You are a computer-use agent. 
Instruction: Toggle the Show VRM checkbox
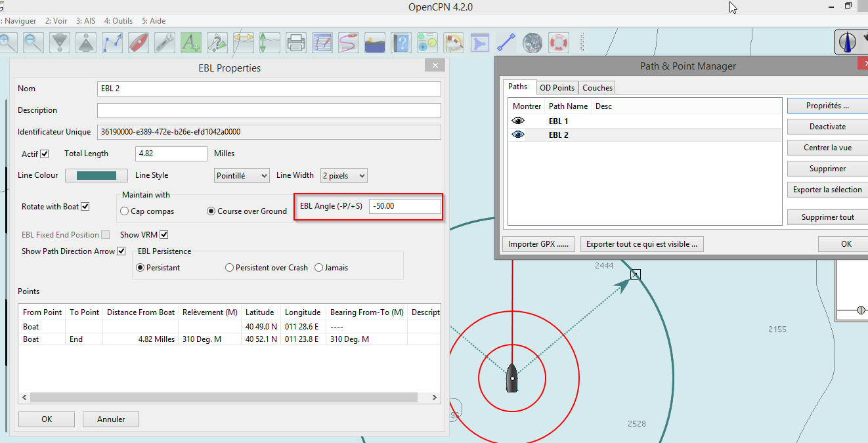pyautogui.click(x=164, y=234)
